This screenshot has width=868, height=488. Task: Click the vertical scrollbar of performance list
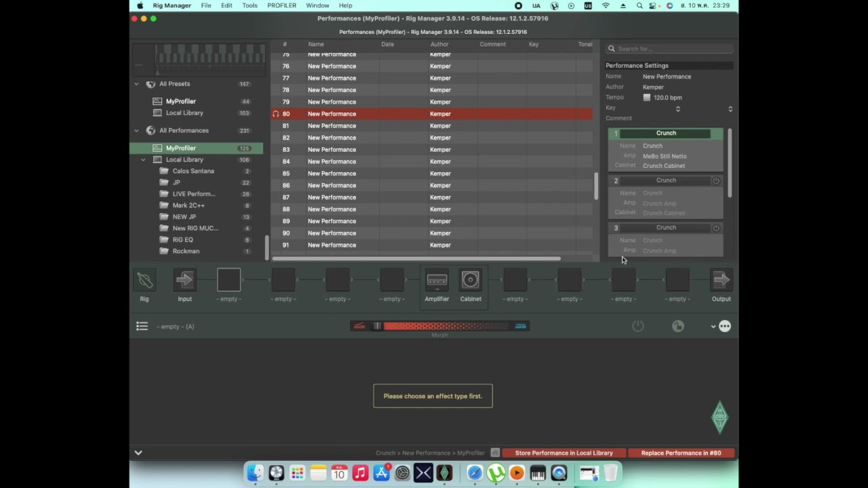[595, 186]
